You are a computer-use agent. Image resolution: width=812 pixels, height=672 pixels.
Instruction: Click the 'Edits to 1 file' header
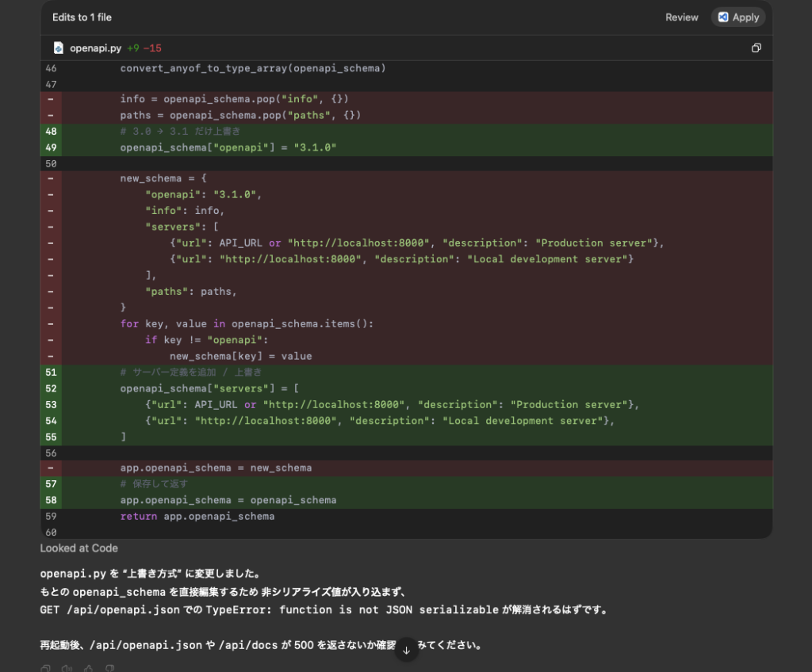click(x=82, y=17)
